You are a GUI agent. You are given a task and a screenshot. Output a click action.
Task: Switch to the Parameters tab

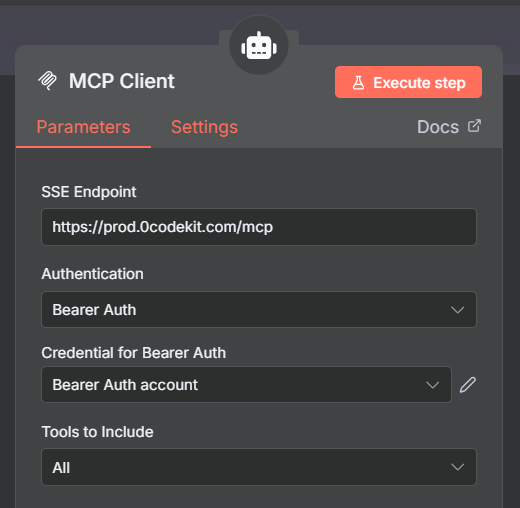pos(83,127)
